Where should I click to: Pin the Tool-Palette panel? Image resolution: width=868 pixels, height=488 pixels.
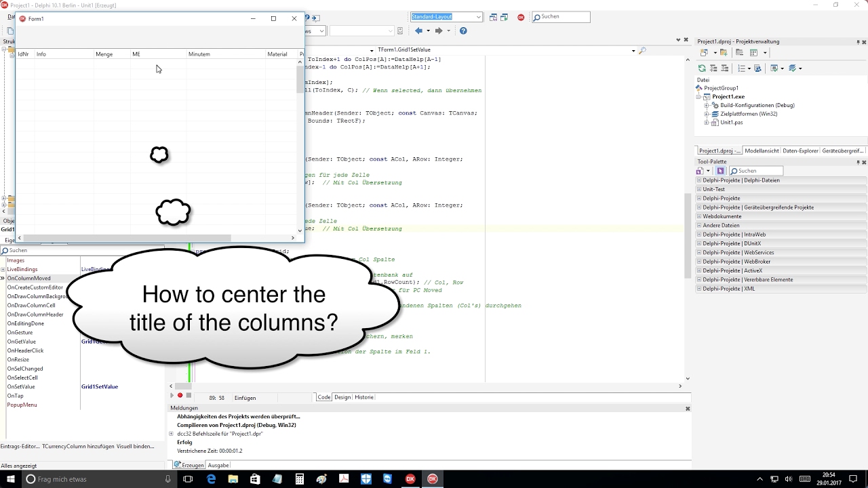coord(858,162)
